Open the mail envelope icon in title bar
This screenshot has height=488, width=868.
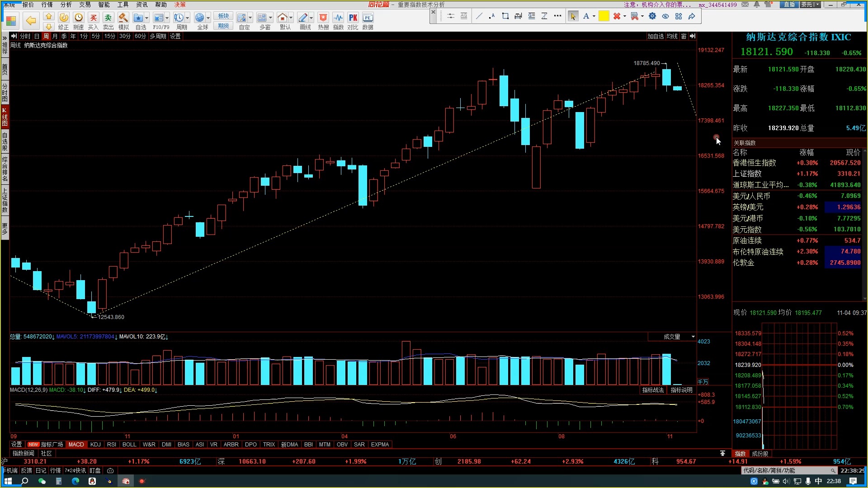click(745, 5)
